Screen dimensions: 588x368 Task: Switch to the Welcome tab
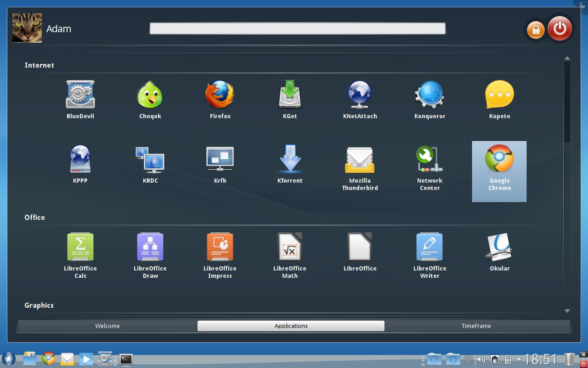click(107, 326)
